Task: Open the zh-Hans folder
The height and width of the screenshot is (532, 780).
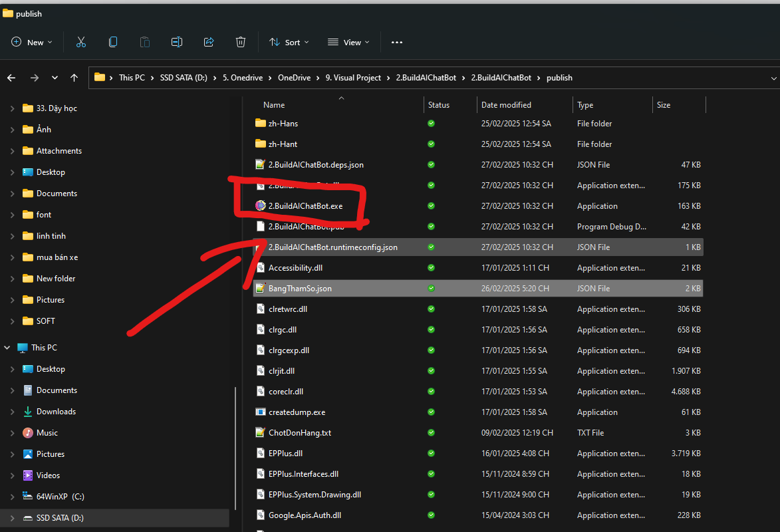Action: (x=283, y=124)
